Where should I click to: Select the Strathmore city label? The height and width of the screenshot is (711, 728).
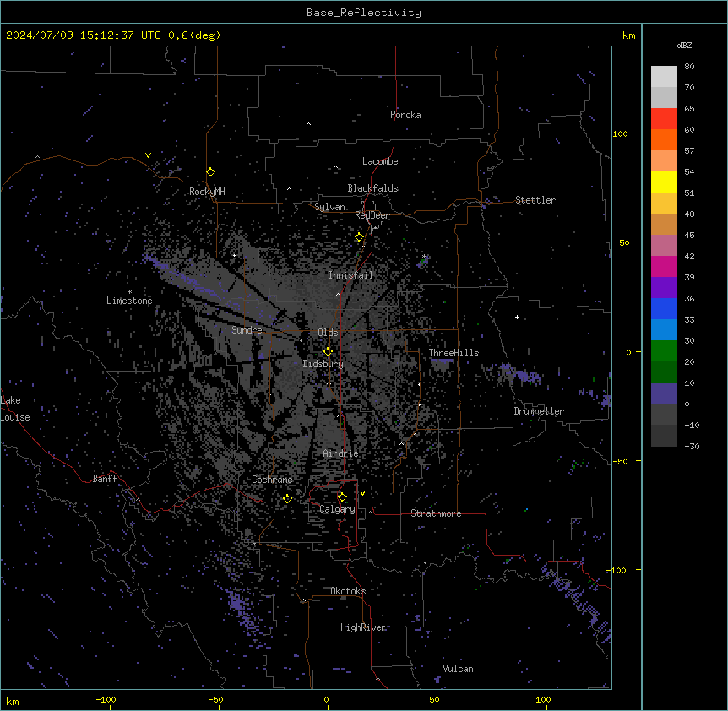[x=436, y=513]
